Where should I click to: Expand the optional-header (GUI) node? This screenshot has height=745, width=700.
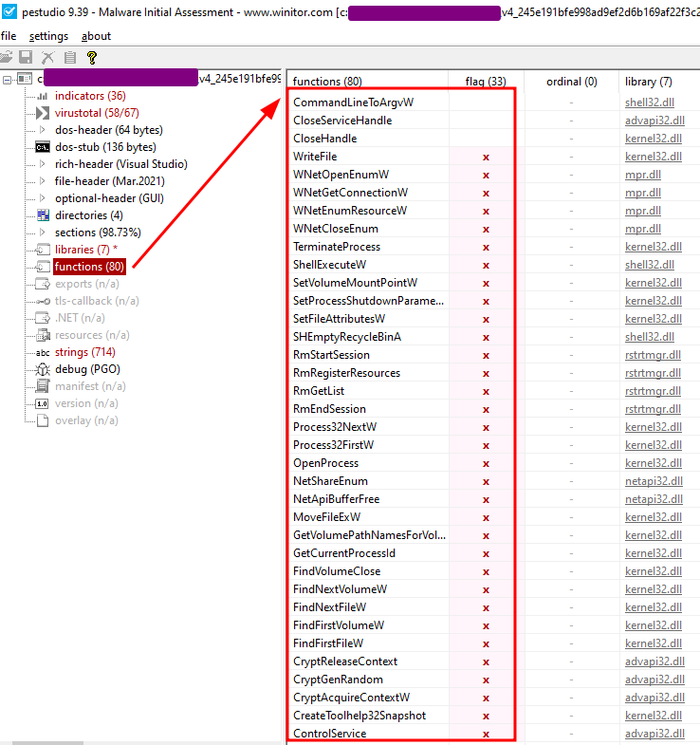[43, 198]
